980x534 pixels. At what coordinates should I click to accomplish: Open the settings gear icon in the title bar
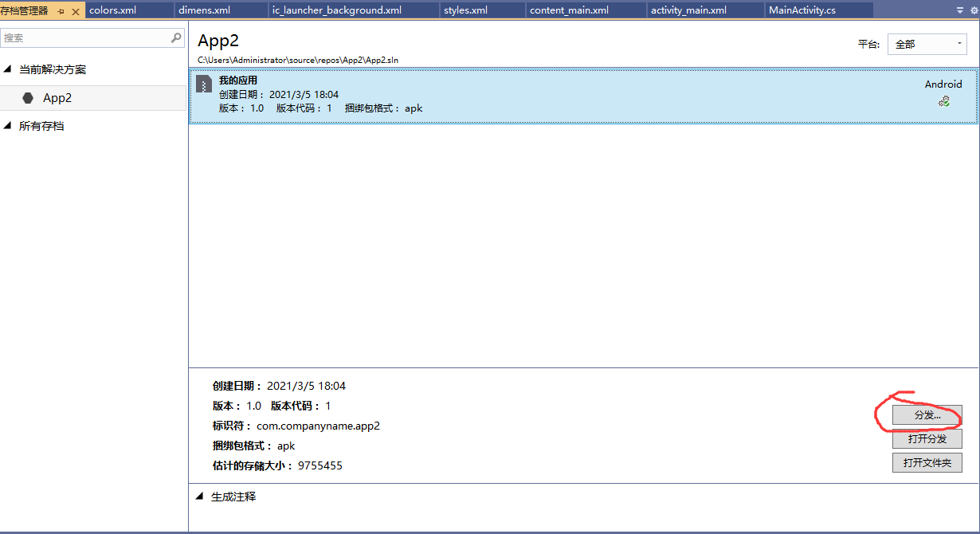click(974, 9)
